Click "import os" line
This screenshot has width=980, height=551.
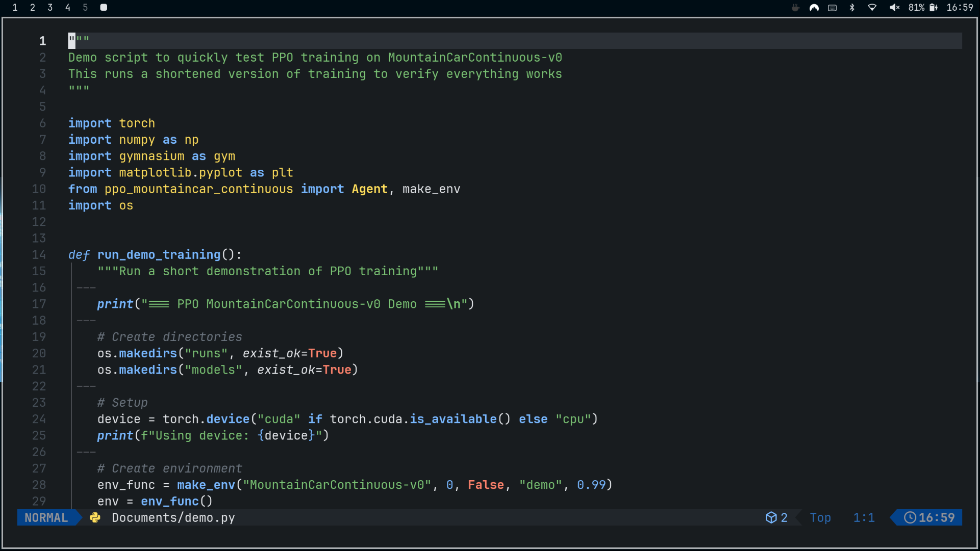[x=101, y=205]
